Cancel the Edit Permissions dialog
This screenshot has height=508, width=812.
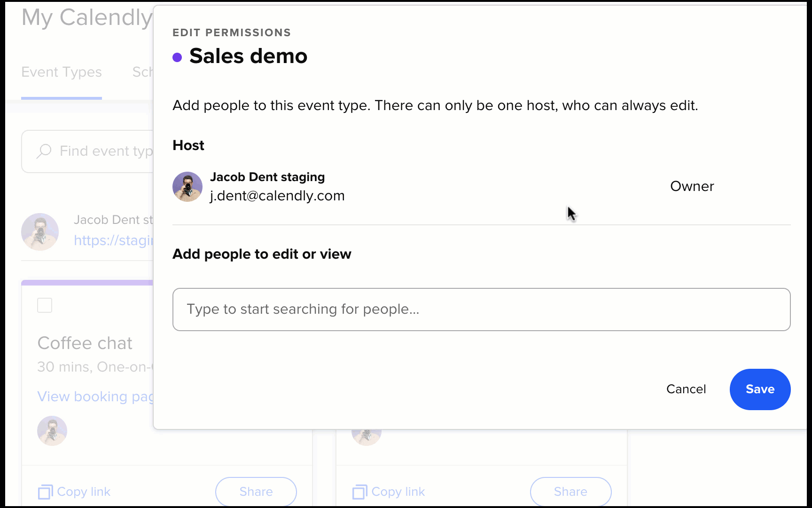pos(686,389)
